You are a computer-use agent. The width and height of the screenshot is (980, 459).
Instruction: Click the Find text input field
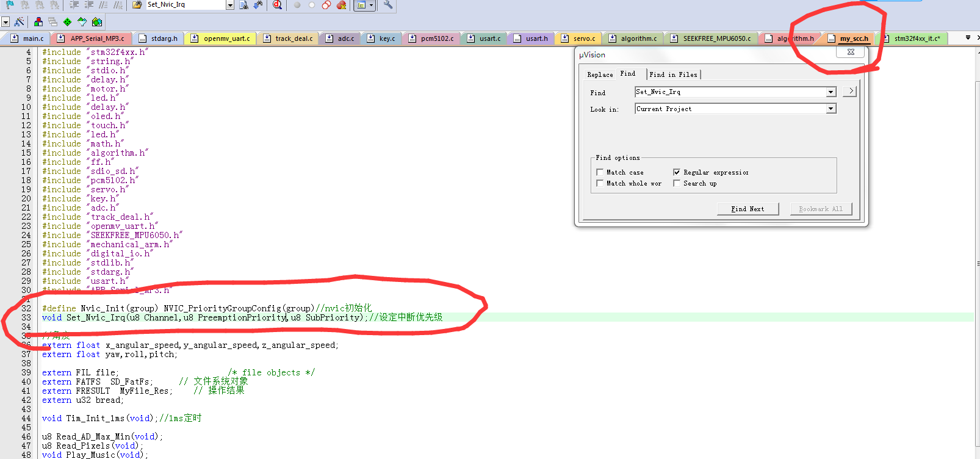tap(730, 92)
